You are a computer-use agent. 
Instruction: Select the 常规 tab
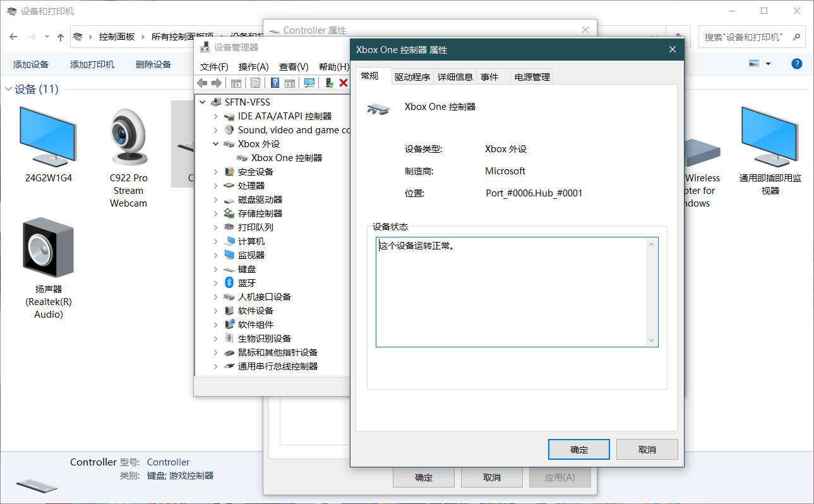coord(373,75)
